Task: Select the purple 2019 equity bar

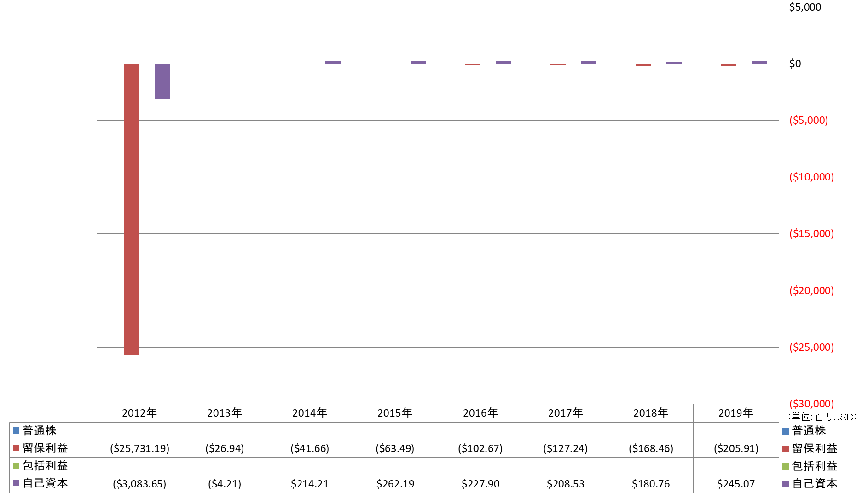Action: (759, 62)
